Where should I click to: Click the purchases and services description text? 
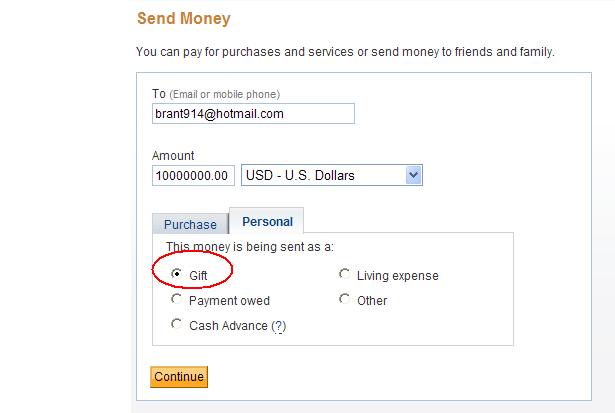(344, 51)
